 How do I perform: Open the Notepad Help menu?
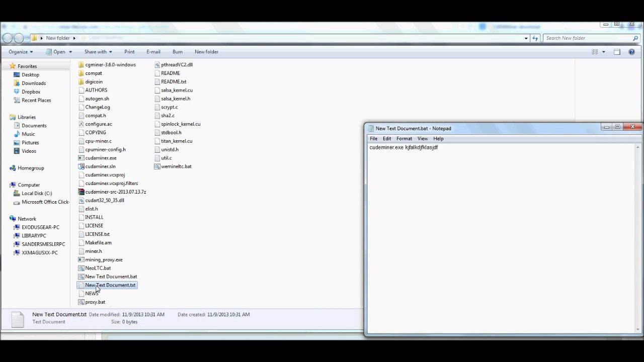pos(438,139)
